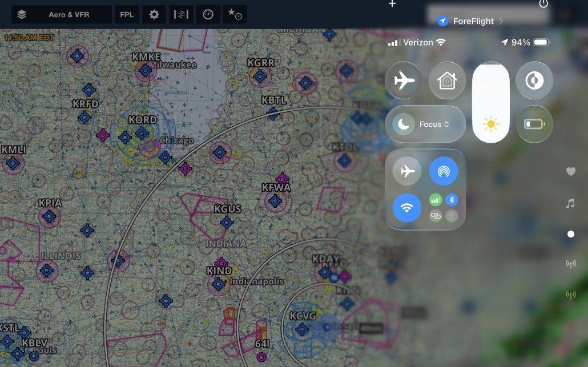This screenshot has height=367, width=588.
Task: Tap the power button icon
Action: click(x=543, y=4)
